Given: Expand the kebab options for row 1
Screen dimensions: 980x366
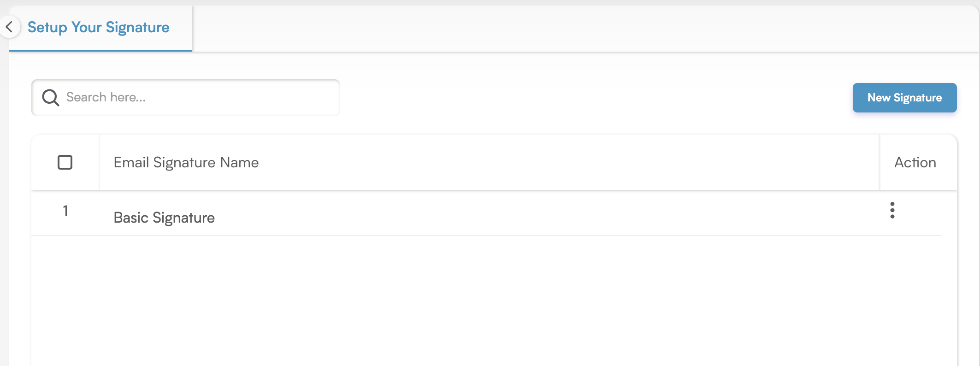Looking at the screenshot, I should click(x=892, y=210).
